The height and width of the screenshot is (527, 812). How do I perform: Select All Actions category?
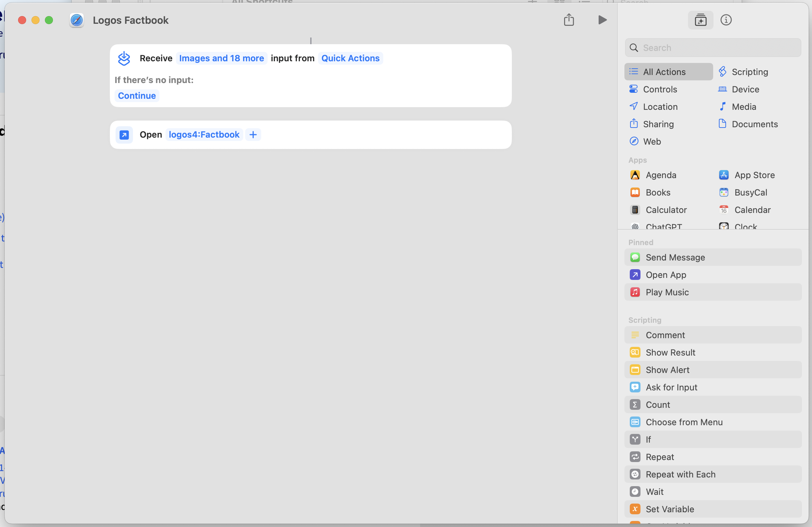[668, 72]
